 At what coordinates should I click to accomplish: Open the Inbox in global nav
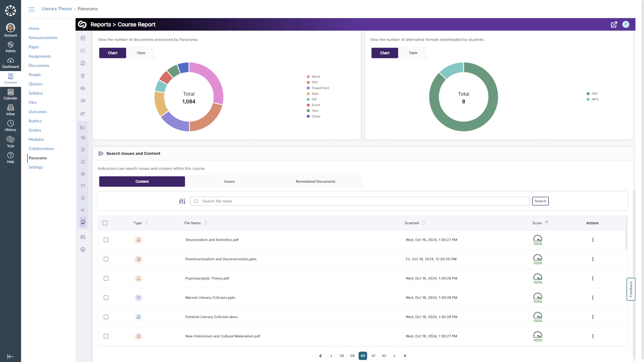[x=10, y=110]
